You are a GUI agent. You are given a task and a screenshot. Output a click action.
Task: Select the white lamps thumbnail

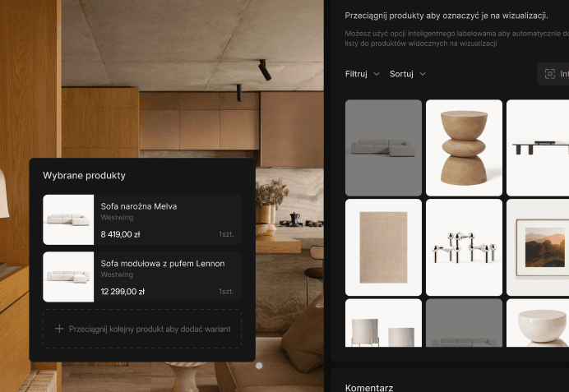point(383,323)
